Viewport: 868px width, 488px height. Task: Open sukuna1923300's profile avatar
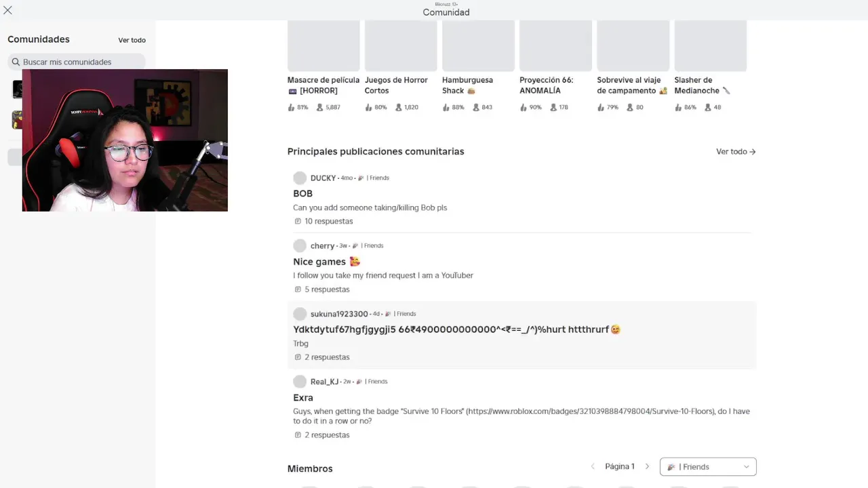tap(300, 314)
